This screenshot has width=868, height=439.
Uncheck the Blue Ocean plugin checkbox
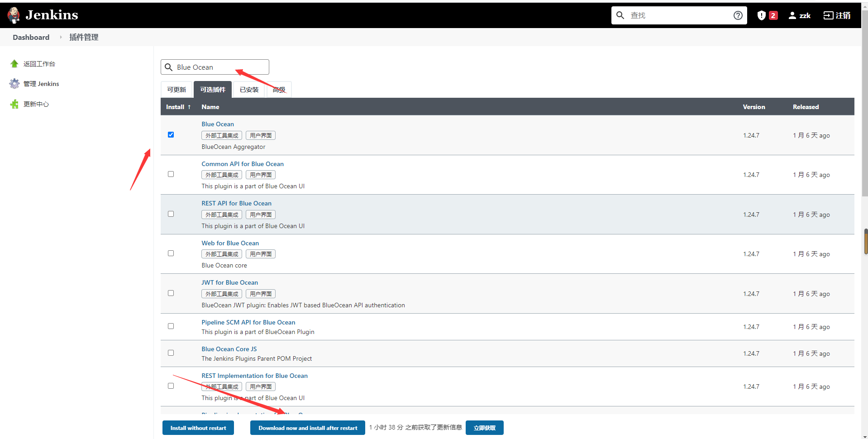[x=171, y=134]
